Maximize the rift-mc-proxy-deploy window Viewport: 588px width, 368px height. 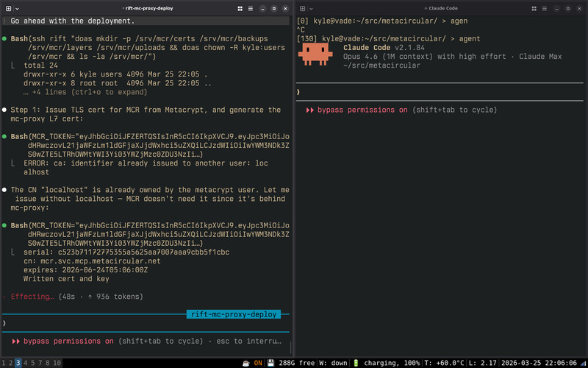273,8
